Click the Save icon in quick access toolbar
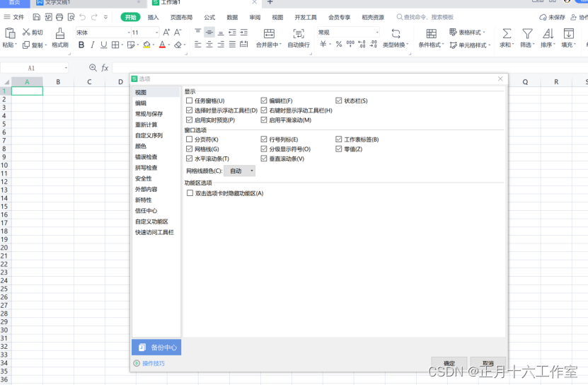The width and height of the screenshot is (588, 385). tap(36, 17)
